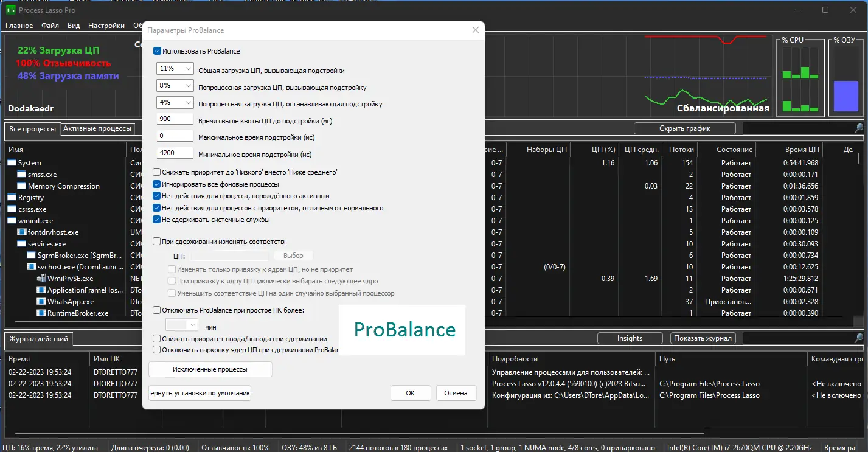Open the 11% общая загрузка ЦП dropdown
868x452 pixels.
tap(175, 69)
